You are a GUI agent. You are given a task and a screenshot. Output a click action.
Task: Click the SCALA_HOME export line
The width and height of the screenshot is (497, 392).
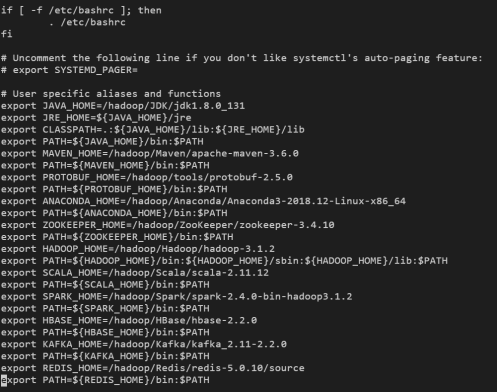(x=135, y=273)
